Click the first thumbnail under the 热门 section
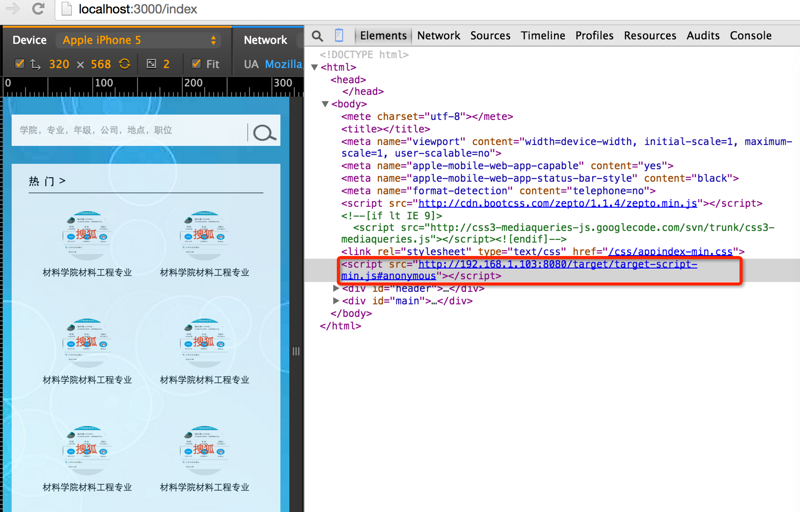 point(86,236)
